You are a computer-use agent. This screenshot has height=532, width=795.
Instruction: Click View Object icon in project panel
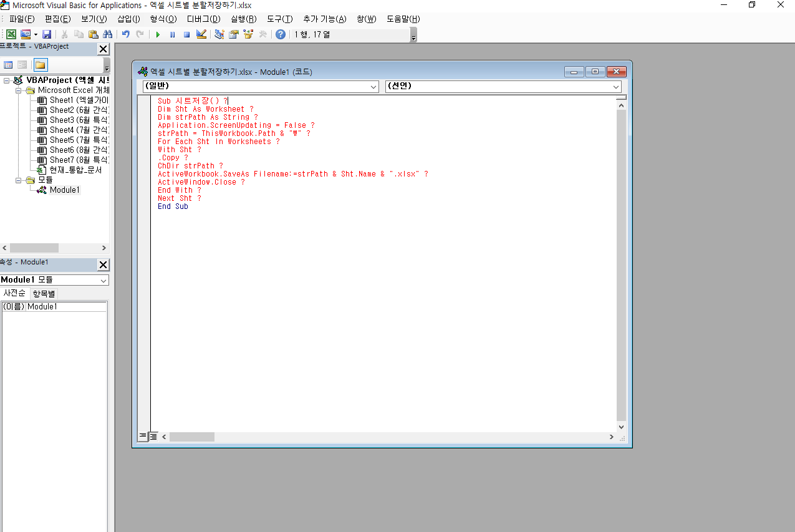pos(22,65)
